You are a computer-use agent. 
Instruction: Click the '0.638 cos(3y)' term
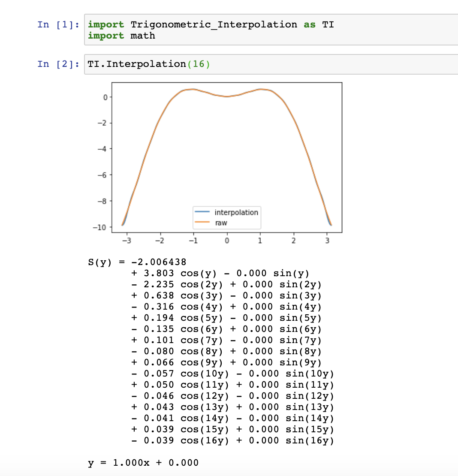[x=183, y=296]
